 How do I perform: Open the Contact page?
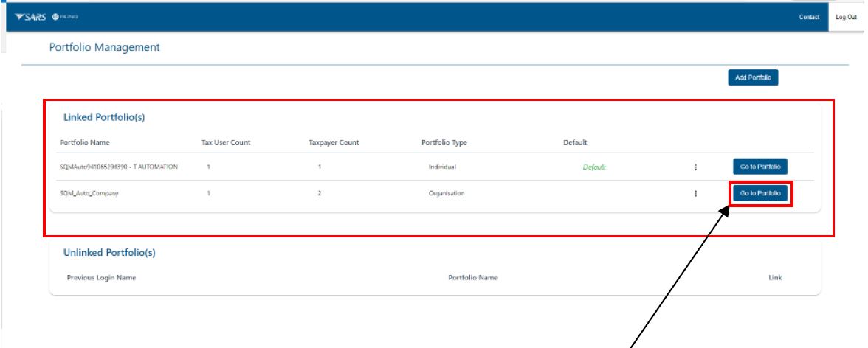(x=809, y=18)
